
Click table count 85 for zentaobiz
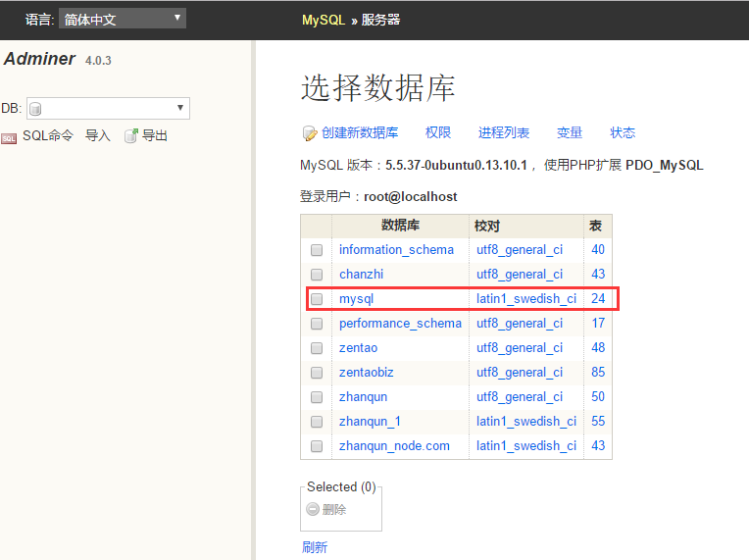[x=598, y=373]
